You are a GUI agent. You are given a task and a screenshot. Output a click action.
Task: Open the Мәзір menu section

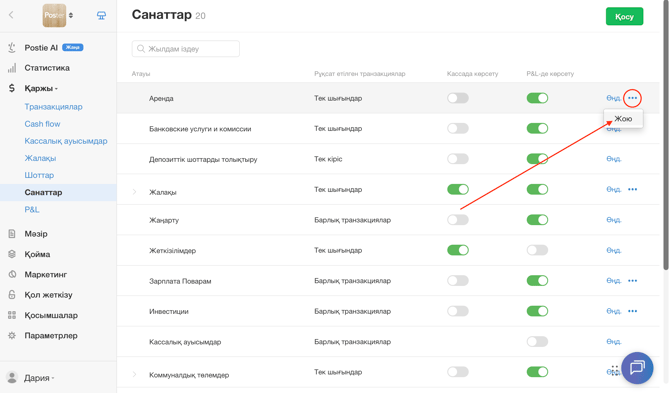[x=36, y=234]
